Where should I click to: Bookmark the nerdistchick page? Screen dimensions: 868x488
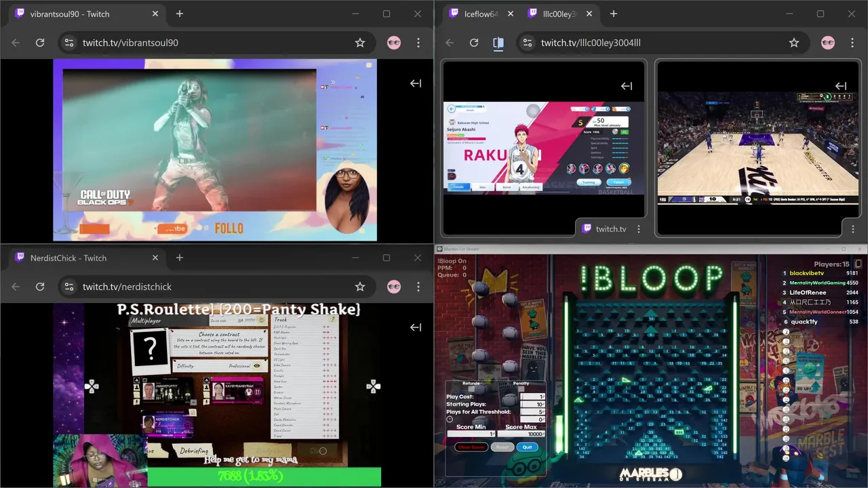click(x=360, y=287)
